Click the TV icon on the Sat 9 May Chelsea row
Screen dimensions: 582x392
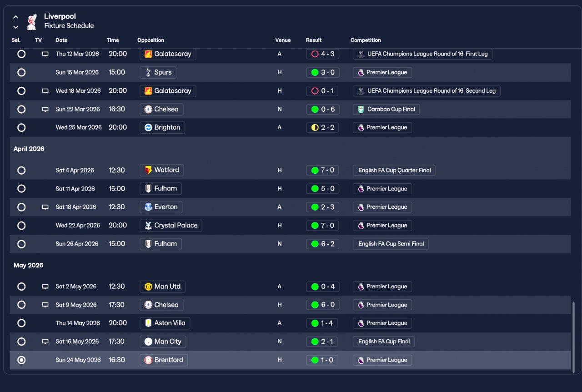click(x=45, y=305)
